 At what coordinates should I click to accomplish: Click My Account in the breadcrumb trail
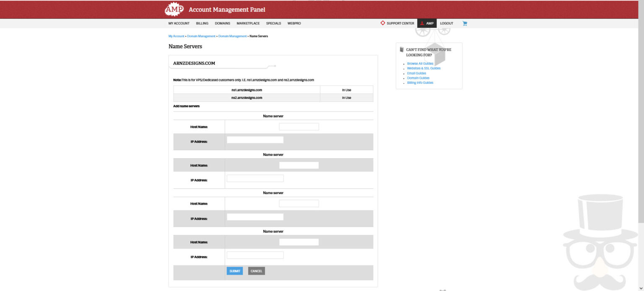pyautogui.click(x=176, y=36)
